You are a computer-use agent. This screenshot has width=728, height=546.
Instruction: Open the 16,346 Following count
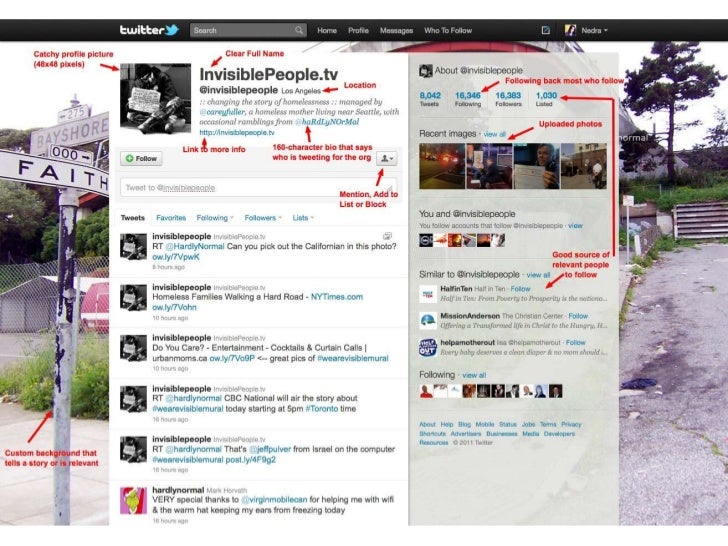468,98
